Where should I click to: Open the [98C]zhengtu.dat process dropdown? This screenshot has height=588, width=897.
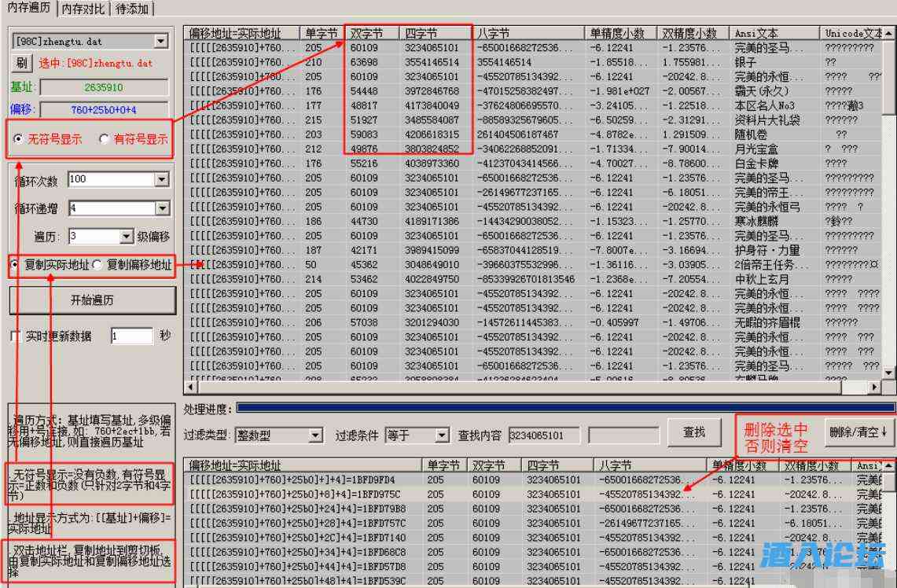[161, 41]
